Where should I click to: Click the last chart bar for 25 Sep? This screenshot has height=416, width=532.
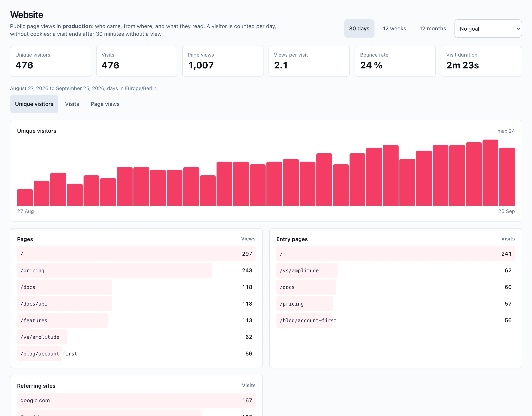coord(507,177)
